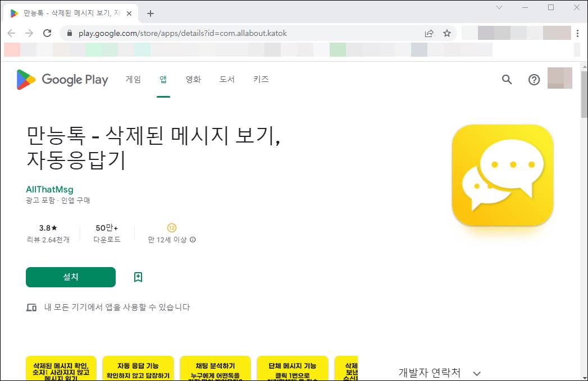The width and height of the screenshot is (588, 381).
Task: Open AllThatMsg developer page
Action: [x=49, y=190]
